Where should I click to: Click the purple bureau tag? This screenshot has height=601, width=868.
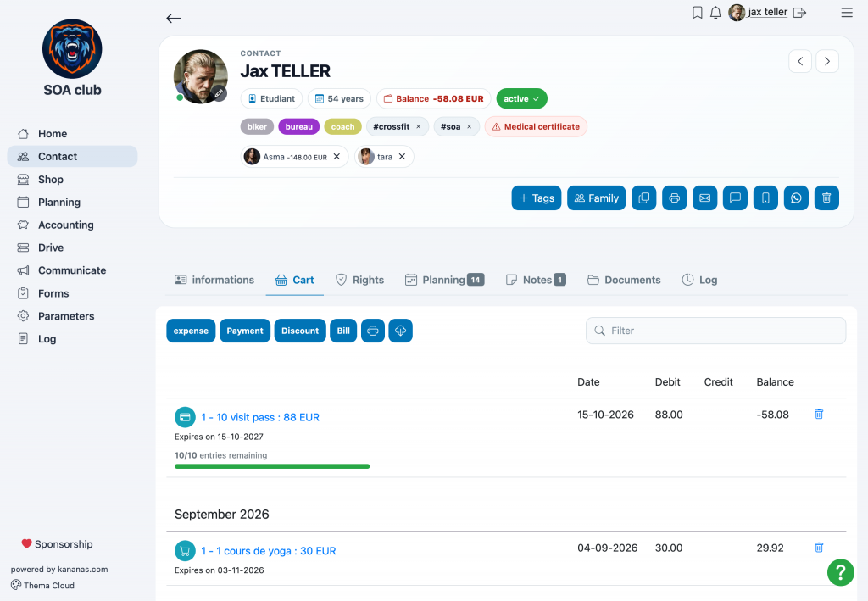(x=299, y=127)
